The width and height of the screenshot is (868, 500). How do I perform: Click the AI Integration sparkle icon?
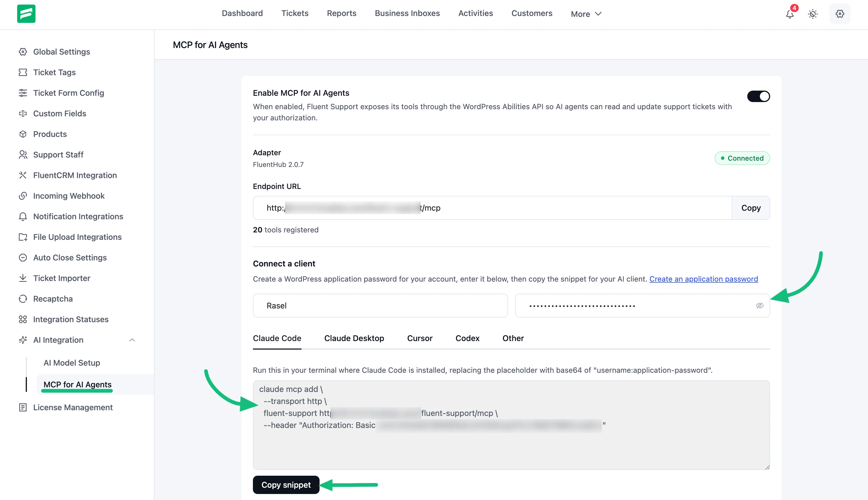coord(23,340)
